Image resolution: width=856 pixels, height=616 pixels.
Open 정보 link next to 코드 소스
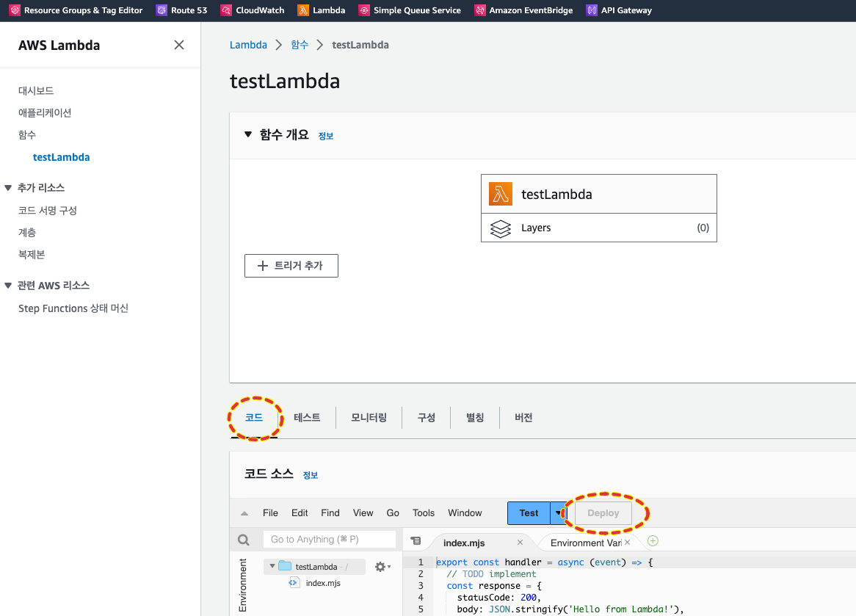coord(311,475)
